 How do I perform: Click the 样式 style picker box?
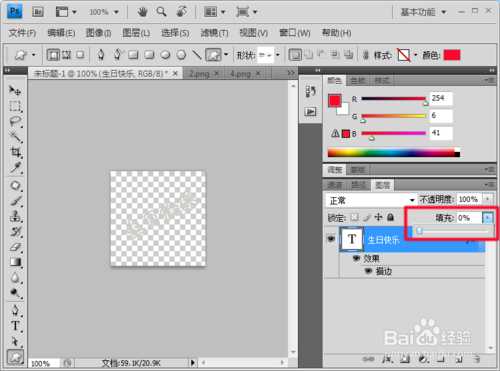point(403,55)
